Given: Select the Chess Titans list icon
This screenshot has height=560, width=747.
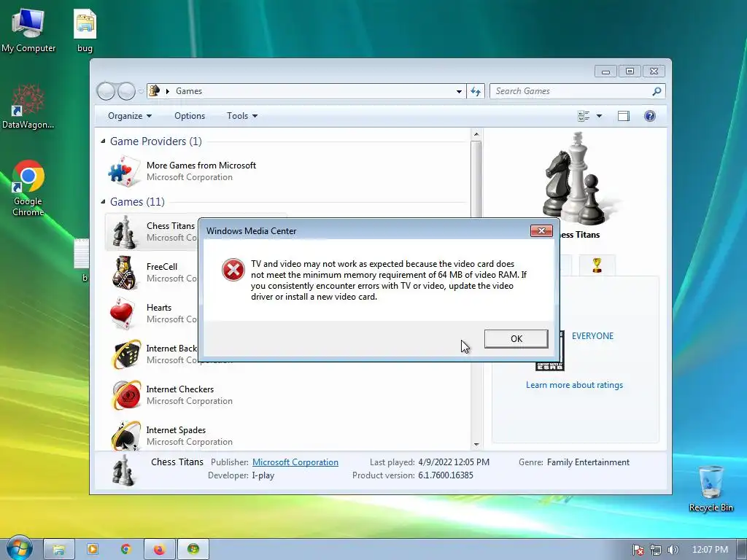Looking at the screenshot, I should [x=123, y=232].
